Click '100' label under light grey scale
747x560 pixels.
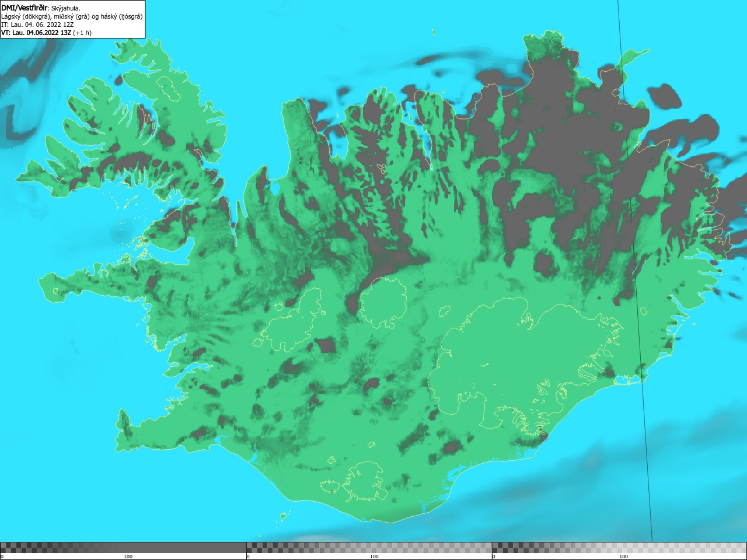(x=623, y=556)
